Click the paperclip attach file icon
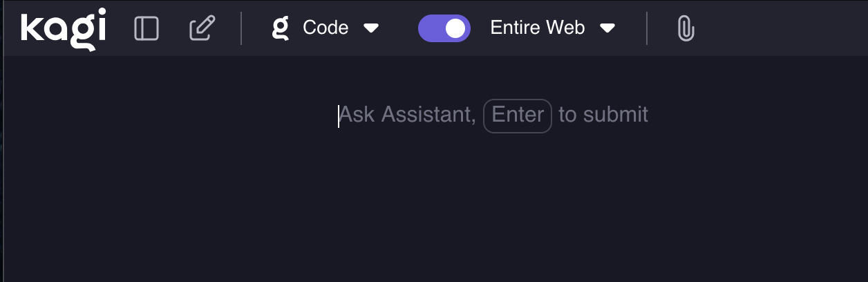Viewport: 868px width, 282px height. [x=685, y=28]
